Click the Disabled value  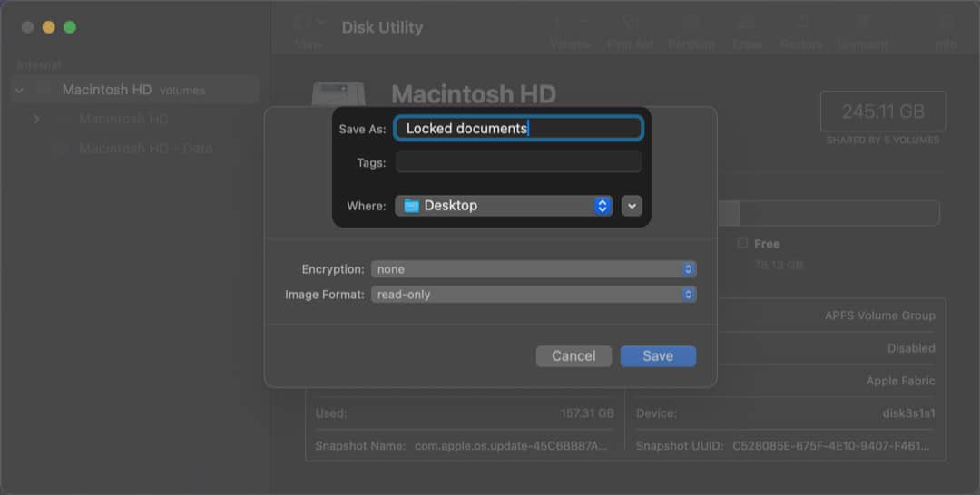pos(911,348)
